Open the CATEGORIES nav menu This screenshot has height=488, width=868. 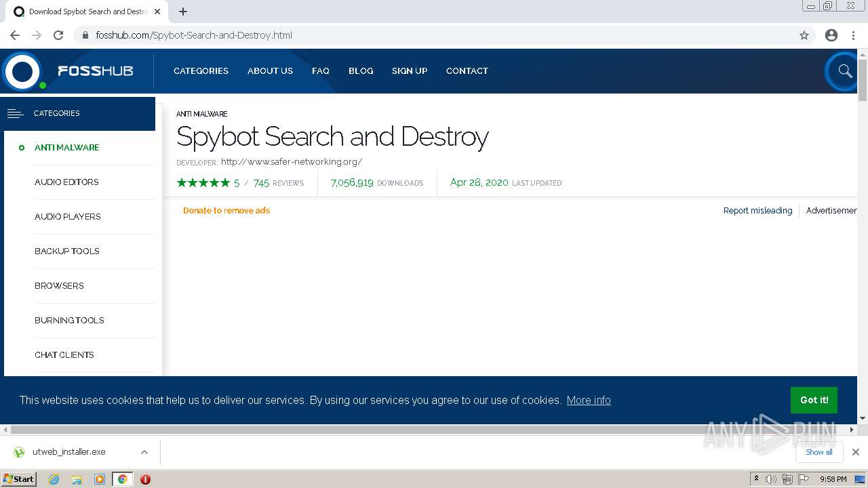click(201, 71)
